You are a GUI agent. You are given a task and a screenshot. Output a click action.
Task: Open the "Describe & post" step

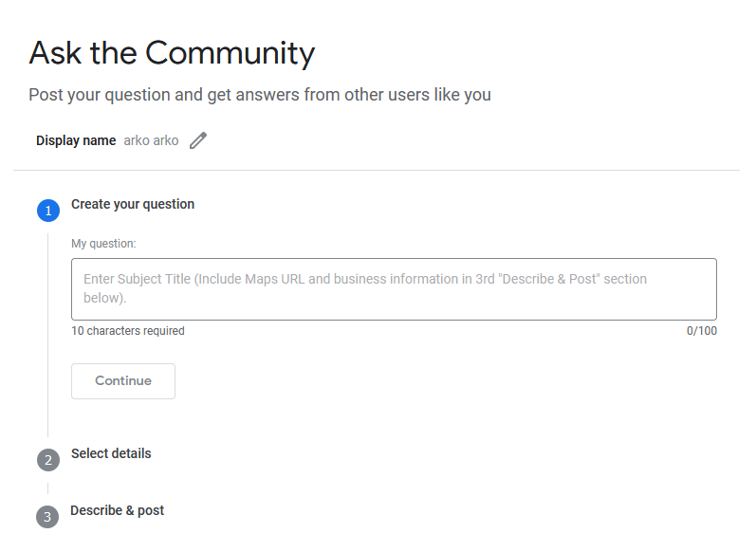pyautogui.click(x=118, y=510)
